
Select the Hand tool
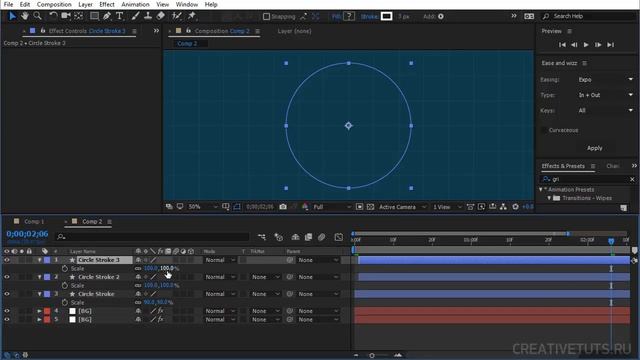point(25,16)
